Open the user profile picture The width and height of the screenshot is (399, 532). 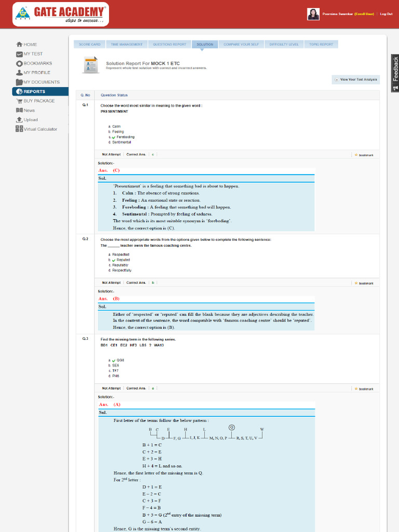313,14
